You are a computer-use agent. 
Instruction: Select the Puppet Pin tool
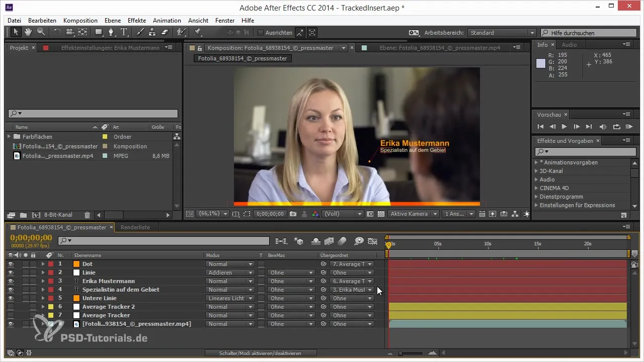click(x=197, y=32)
